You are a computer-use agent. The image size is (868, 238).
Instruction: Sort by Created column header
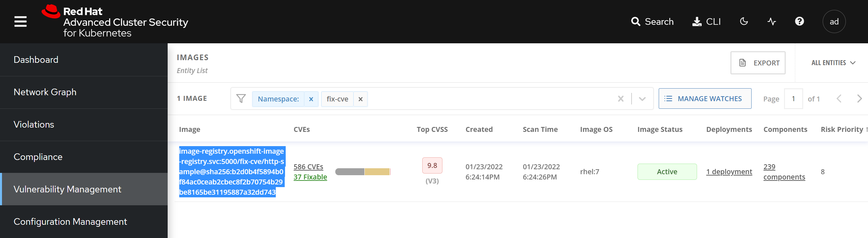[479, 130]
